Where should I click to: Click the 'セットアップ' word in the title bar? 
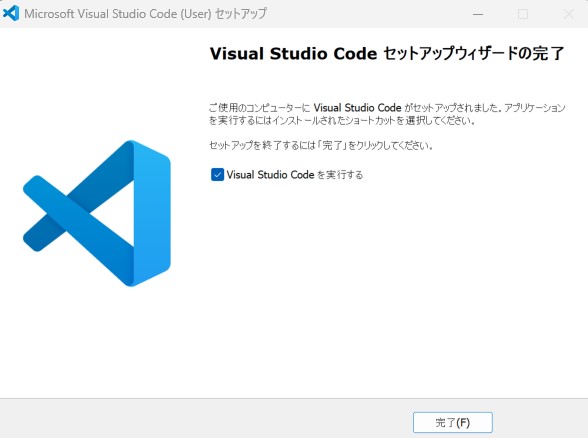[241, 14]
